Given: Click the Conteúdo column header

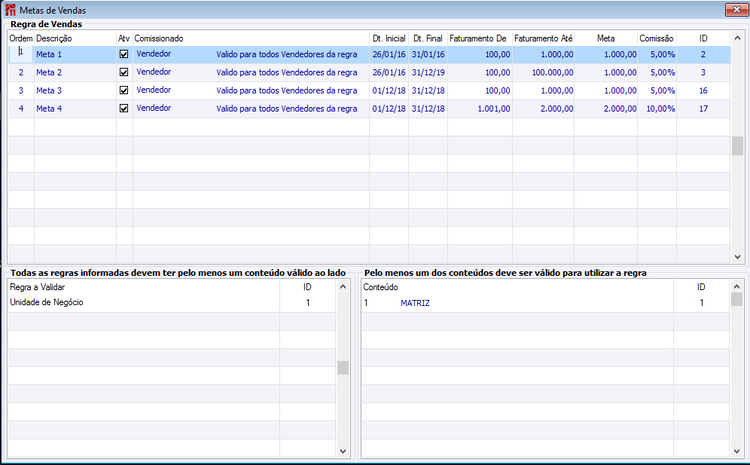Looking at the screenshot, I should [x=518, y=287].
